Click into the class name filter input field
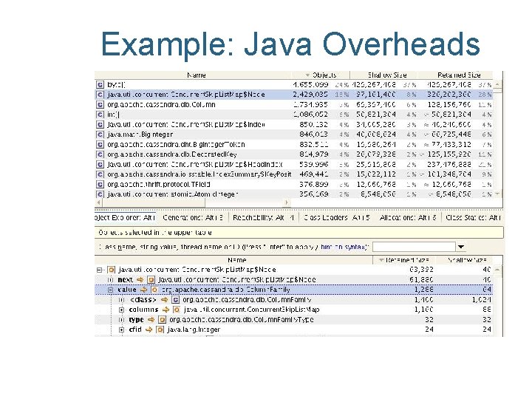This screenshot has height=399, width=532. coord(414,247)
